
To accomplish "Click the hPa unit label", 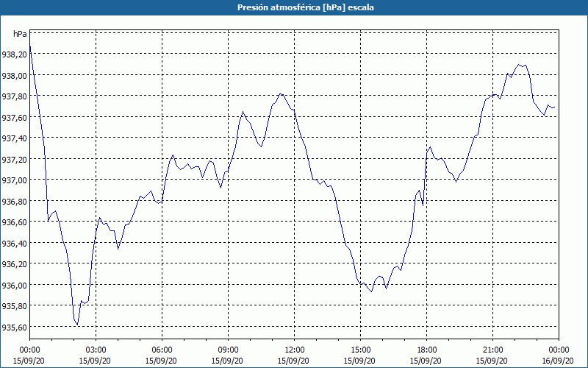I will (x=20, y=34).
